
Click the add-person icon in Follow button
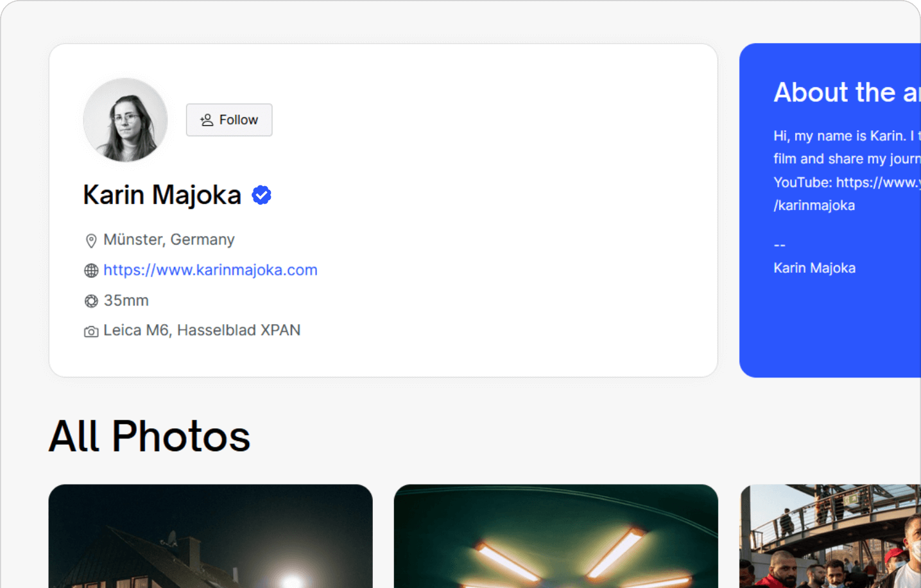click(207, 120)
